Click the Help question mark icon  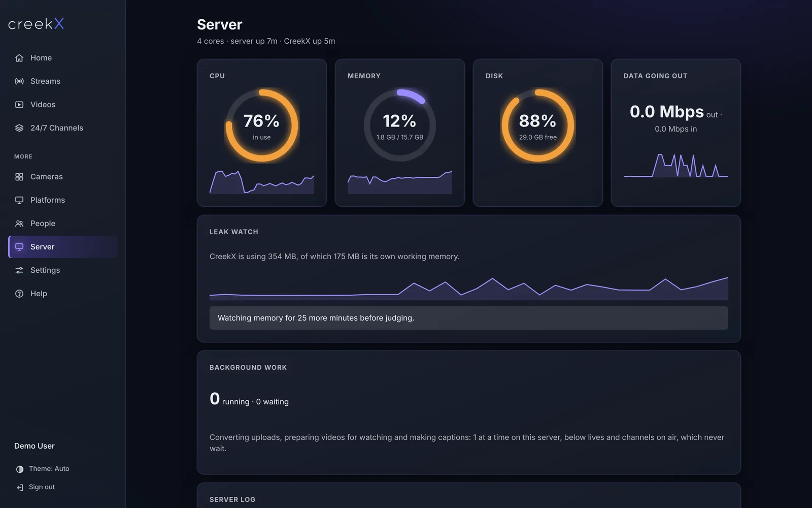click(x=19, y=294)
